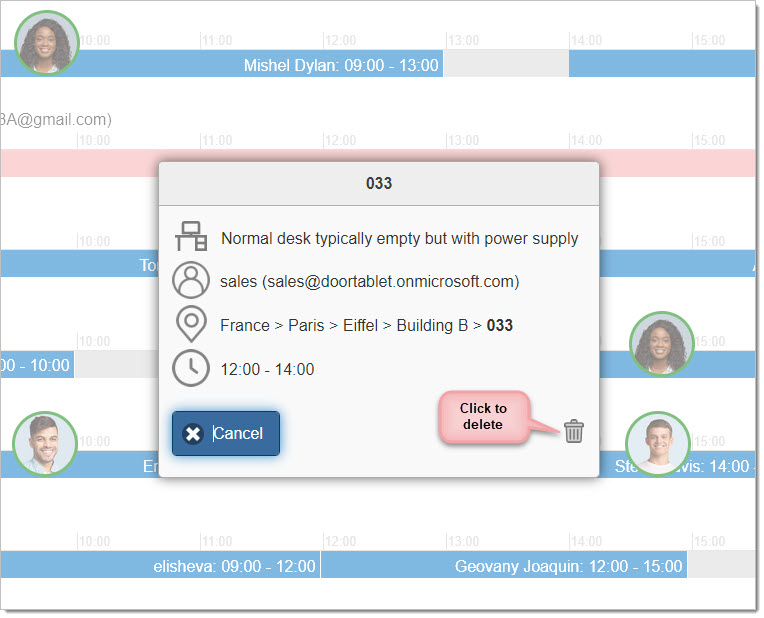The height and width of the screenshot is (618, 764).
Task: Select the woman's avatar right of the dialog
Action: click(662, 344)
